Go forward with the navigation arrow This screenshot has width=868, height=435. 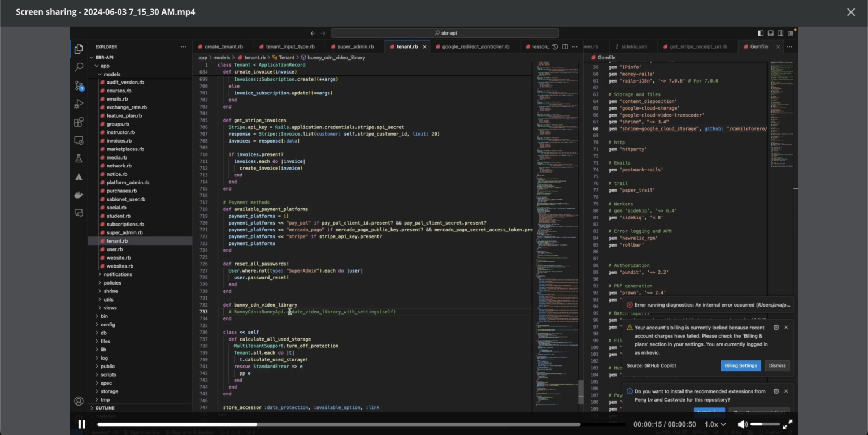[323, 33]
